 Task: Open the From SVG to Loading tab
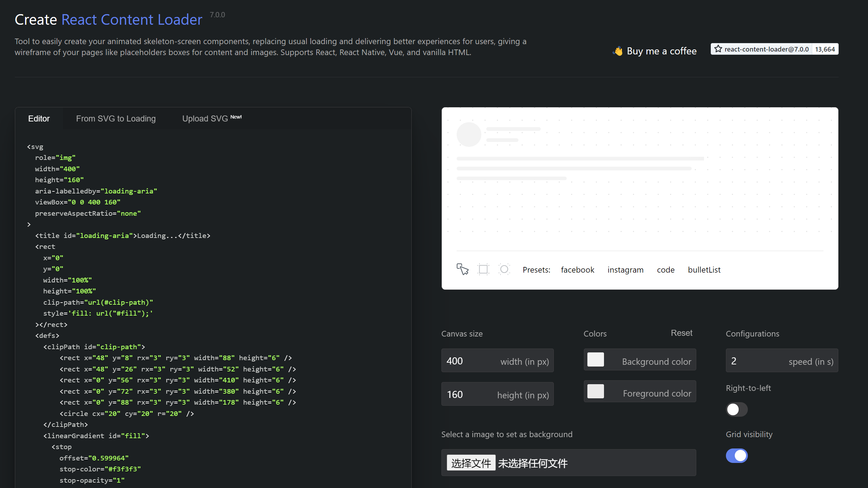point(116,119)
